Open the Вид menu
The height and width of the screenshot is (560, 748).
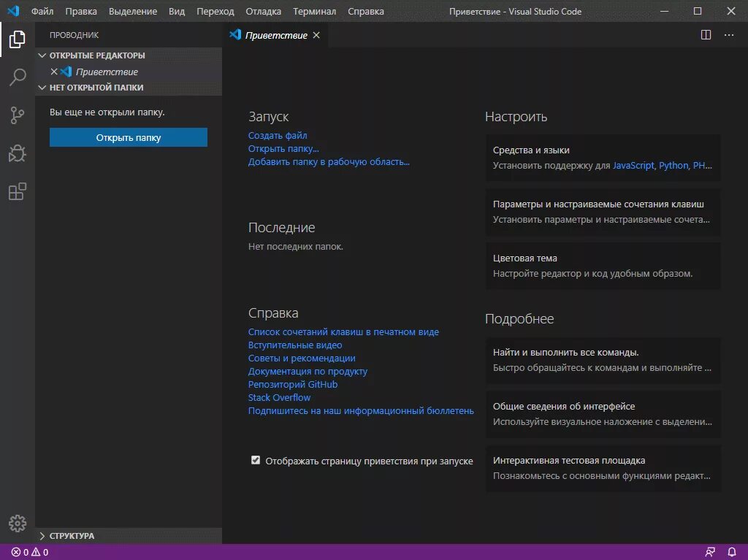pyautogui.click(x=177, y=11)
